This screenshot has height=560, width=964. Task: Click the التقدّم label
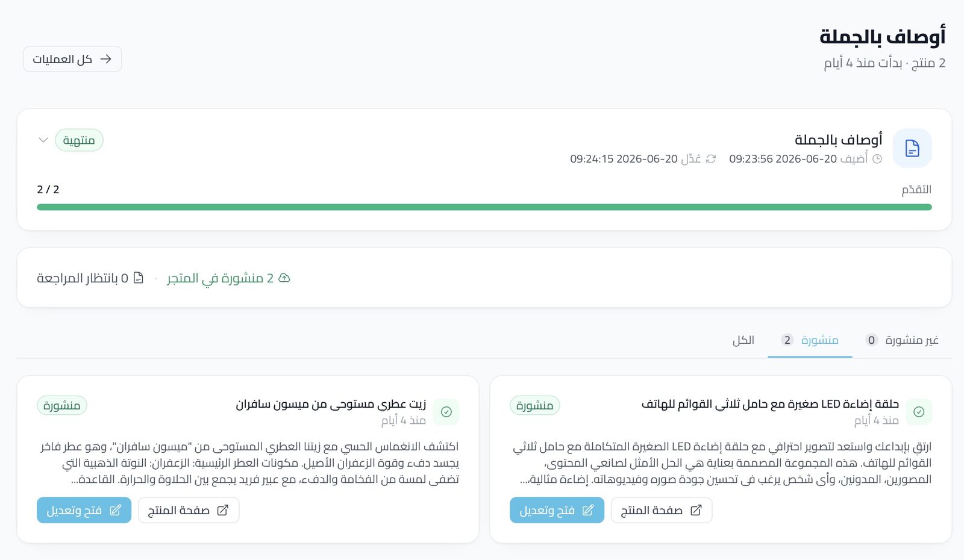(x=916, y=190)
